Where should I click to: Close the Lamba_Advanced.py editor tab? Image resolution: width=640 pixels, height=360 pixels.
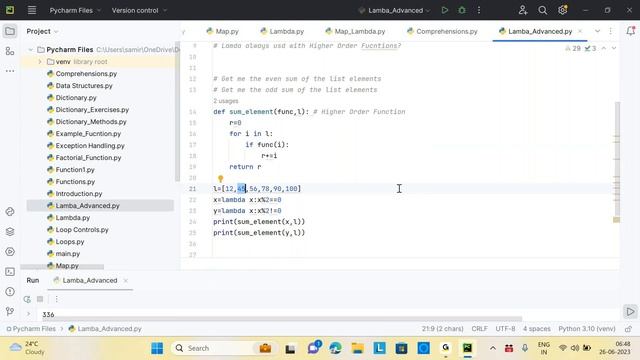pyautogui.click(x=580, y=31)
